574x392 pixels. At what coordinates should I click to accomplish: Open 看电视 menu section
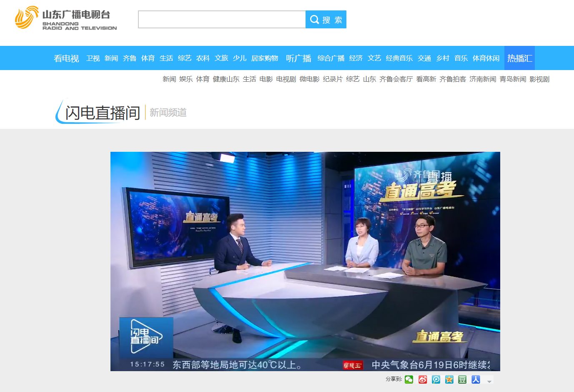point(66,58)
